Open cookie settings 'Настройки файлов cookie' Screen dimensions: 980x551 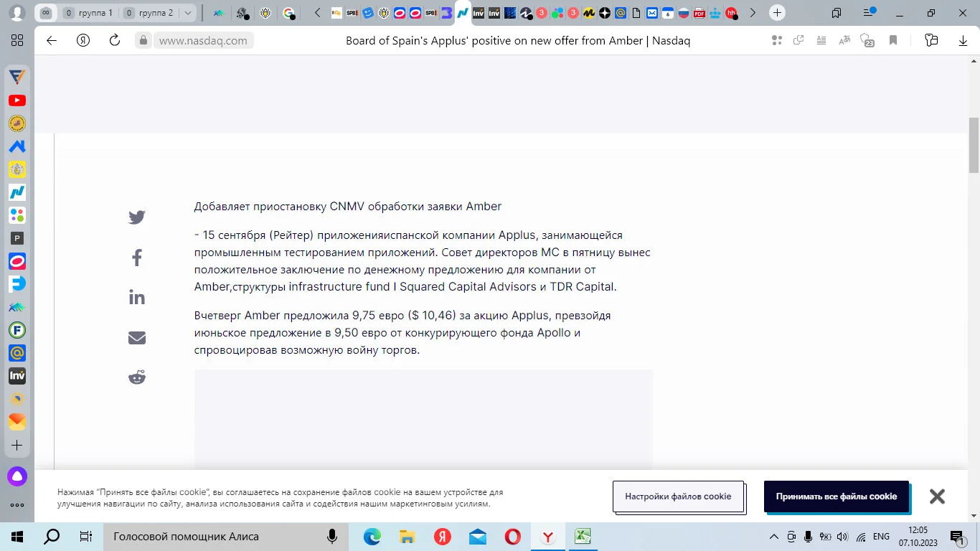678,496
